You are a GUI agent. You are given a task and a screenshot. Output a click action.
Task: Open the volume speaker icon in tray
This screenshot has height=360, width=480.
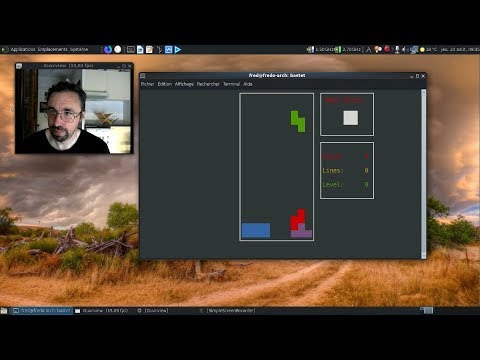tap(404, 49)
